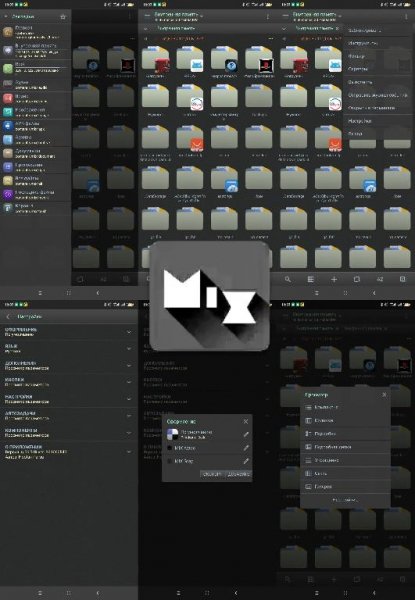The image size is (415, 600).
Task: Select the Галерея view option
Action: tap(345, 487)
